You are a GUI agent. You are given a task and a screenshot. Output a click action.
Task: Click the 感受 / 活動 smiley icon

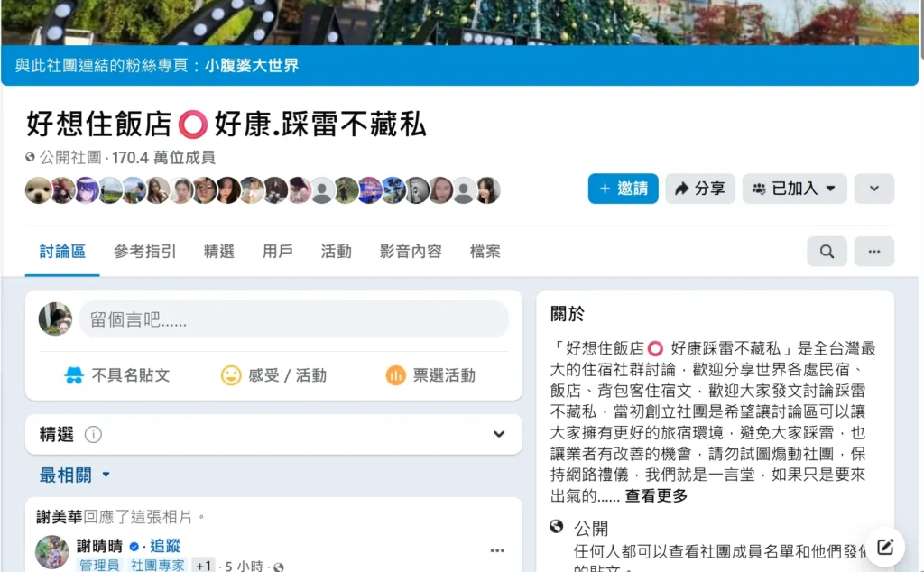[x=231, y=375]
